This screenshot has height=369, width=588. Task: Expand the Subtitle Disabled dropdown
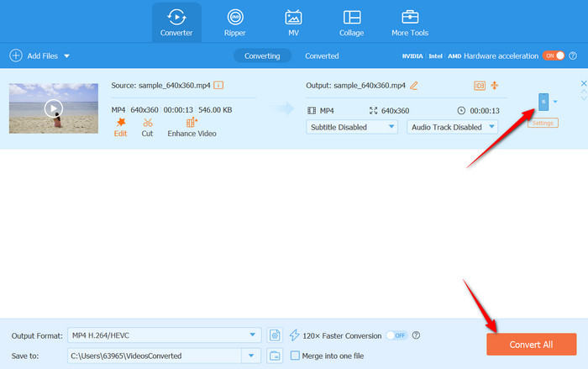pyautogui.click(x=352, y=127)
